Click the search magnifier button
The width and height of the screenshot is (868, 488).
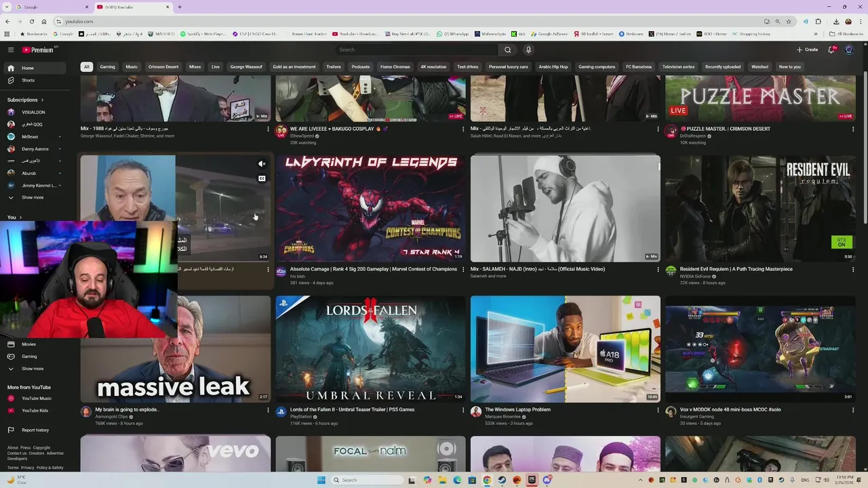tap(507, 49)
